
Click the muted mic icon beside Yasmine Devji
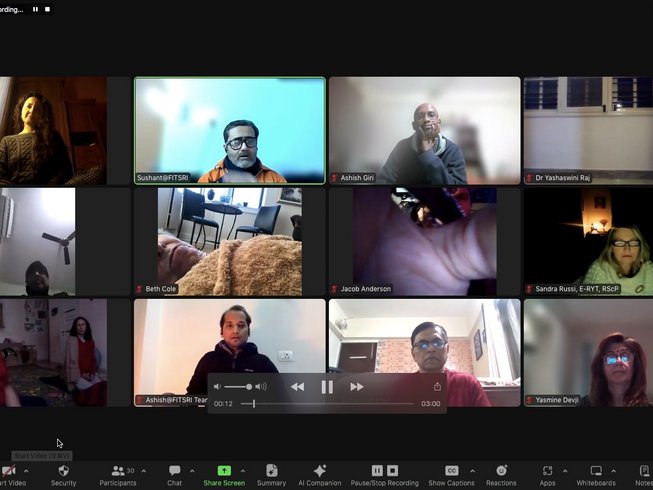point(529,400)
